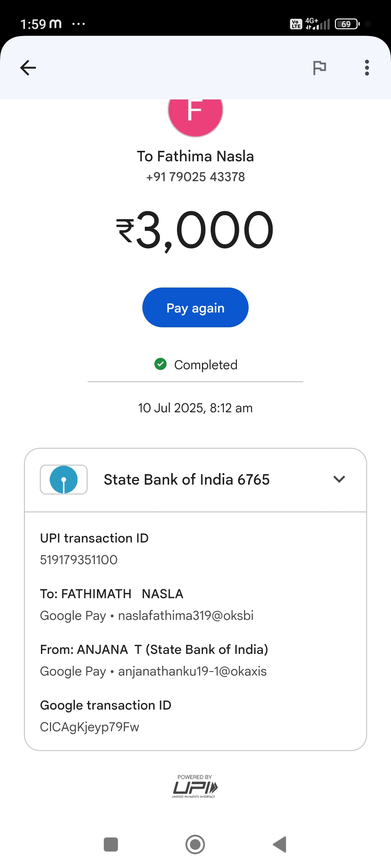391x868 pixels.
Task: Collapse the State Bank of India details chevron
Action: coord(339,480)
